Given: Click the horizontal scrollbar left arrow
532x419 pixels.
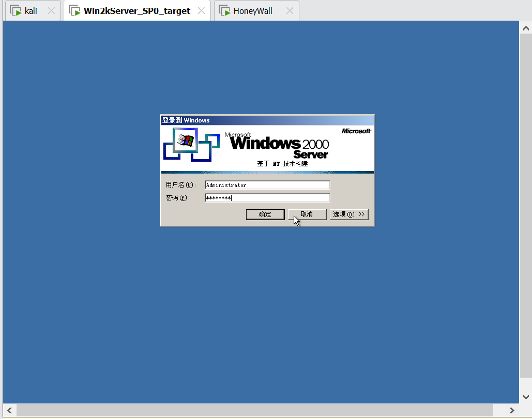Looking at the screenshot, I should pos(10,411).
